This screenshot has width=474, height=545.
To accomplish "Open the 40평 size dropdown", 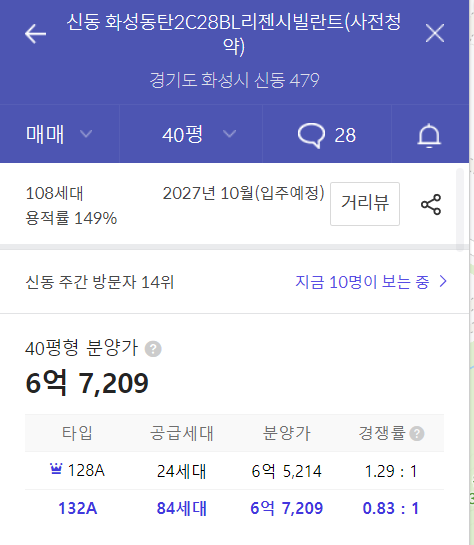I will coord(191,134).
